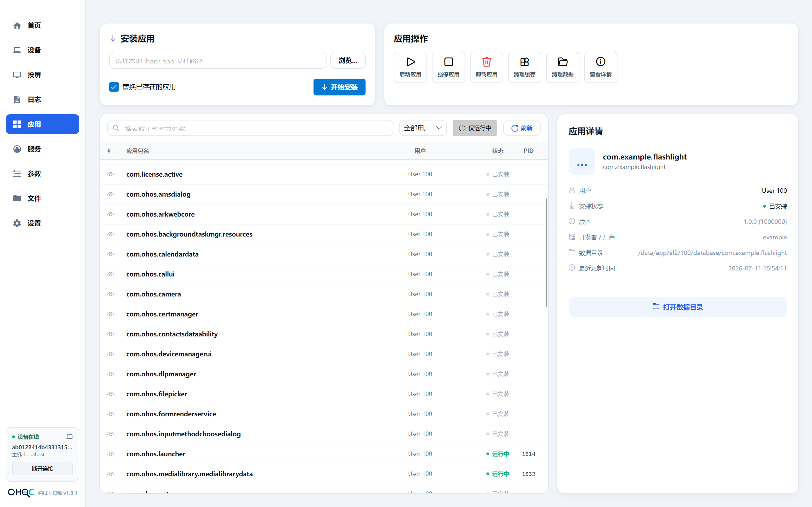This screenshot has height=507, width=812.
Task: Toggle the 仅运行中 filter
Action: pyautogui.click(x=475, y=128)
